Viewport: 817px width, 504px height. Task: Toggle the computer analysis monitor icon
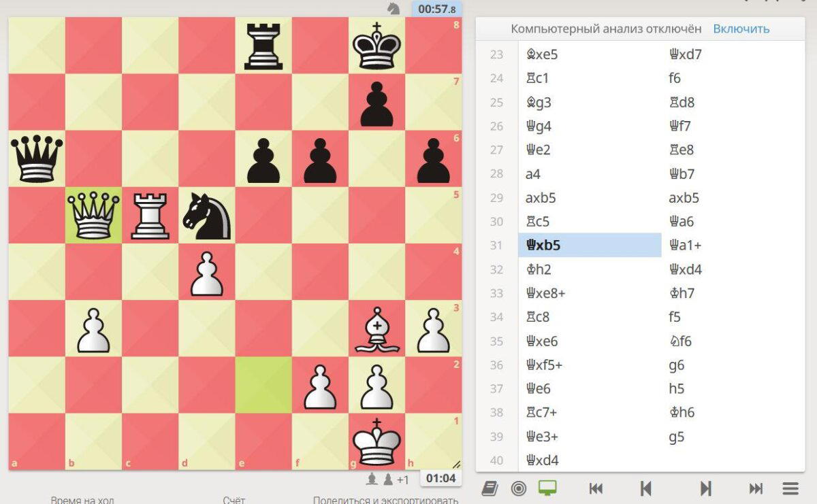[547, 488]
